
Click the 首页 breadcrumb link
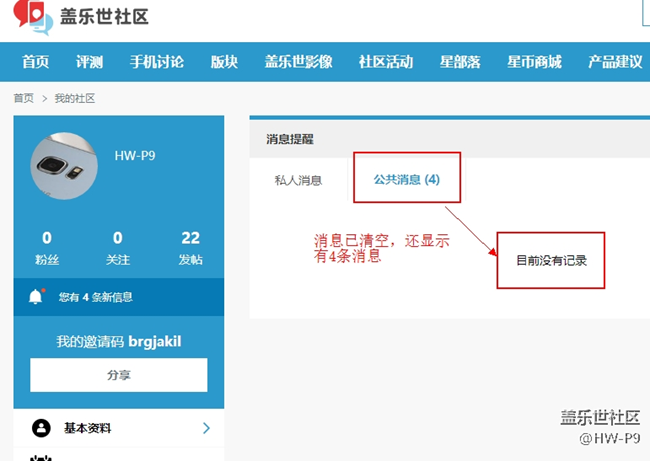click(x=24, y=98)
